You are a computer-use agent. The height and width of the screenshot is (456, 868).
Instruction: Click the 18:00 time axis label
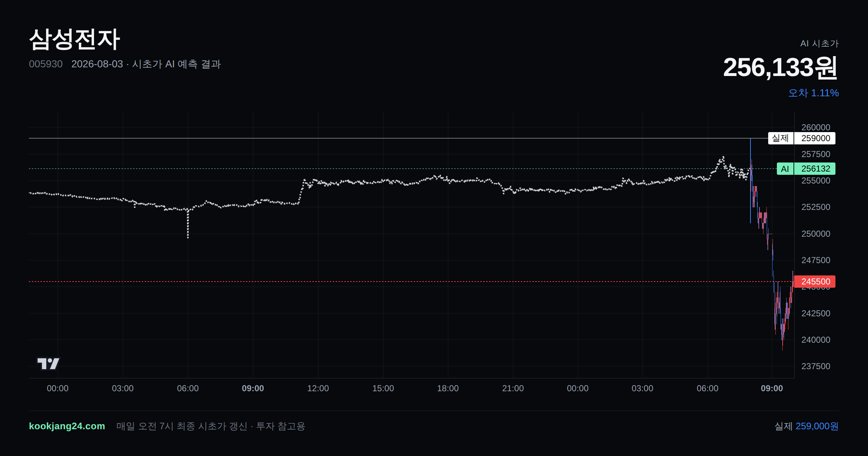click(448, 388)
